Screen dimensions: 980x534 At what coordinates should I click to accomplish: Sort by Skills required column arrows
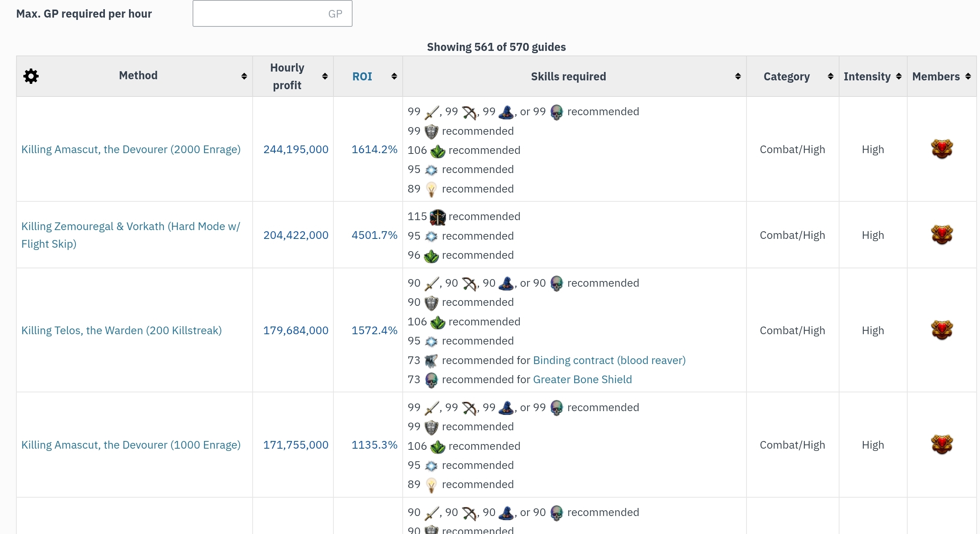(x=738, y=76)
